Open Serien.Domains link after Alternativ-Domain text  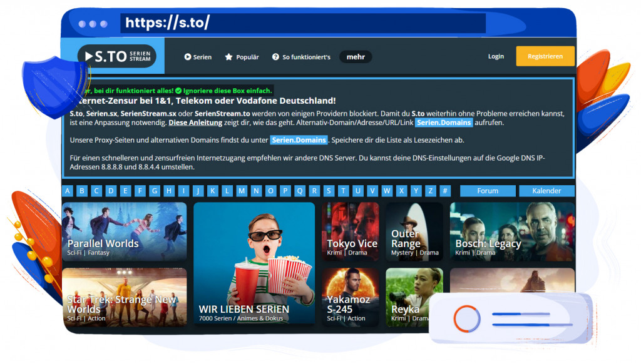click(444, 123)
